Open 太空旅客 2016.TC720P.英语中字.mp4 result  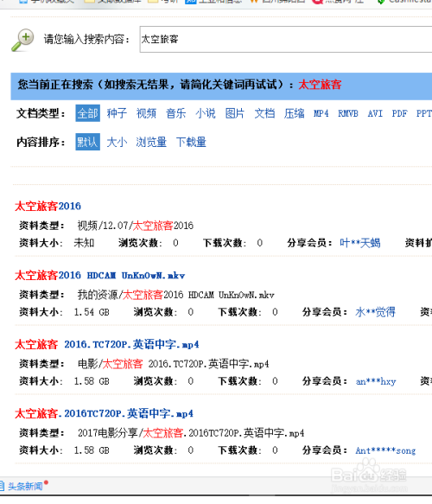click(107, 345)
